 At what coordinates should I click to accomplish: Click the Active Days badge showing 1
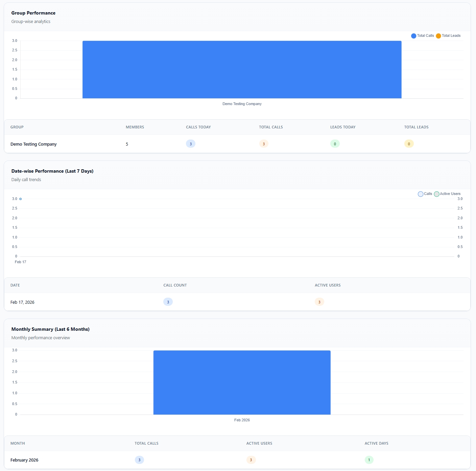pyautogui.click(x=368, y=460)
